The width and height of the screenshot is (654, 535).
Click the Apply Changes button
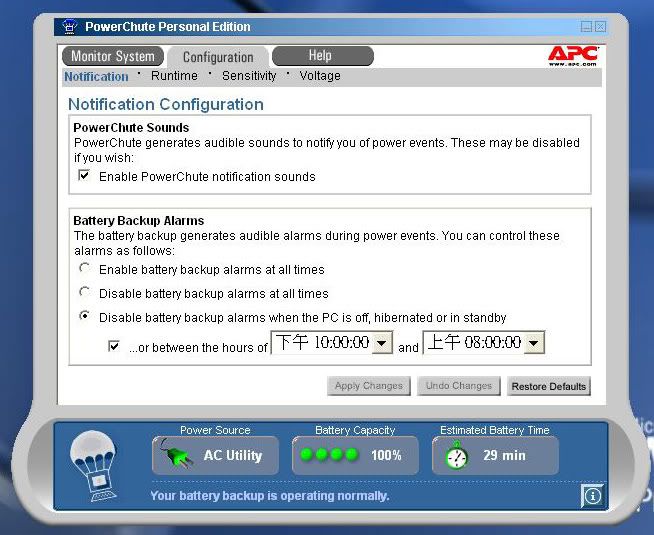pyautogui.click(x=369, y=386)
